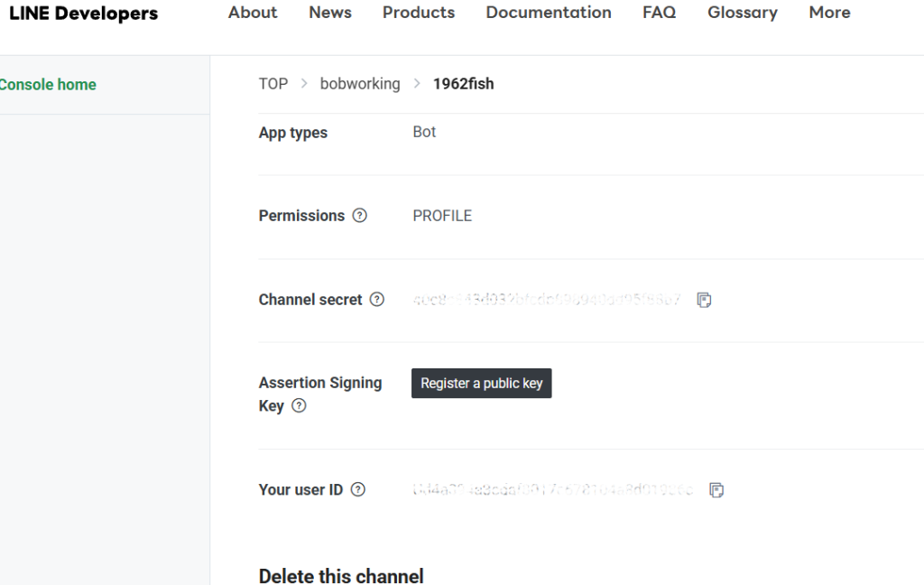Screen dimensions: 924x585
Task: Open help icon beside Your user ID
Action: (x=357, y=489)
